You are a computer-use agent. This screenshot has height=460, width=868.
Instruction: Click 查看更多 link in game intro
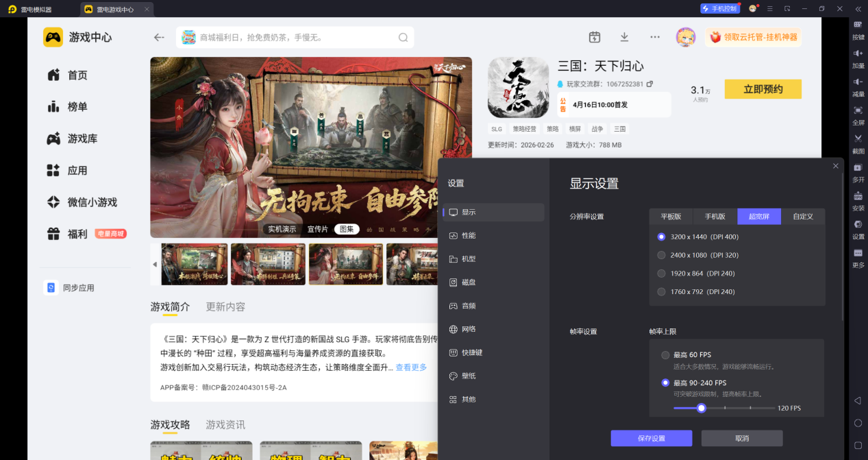pos(411,367)
